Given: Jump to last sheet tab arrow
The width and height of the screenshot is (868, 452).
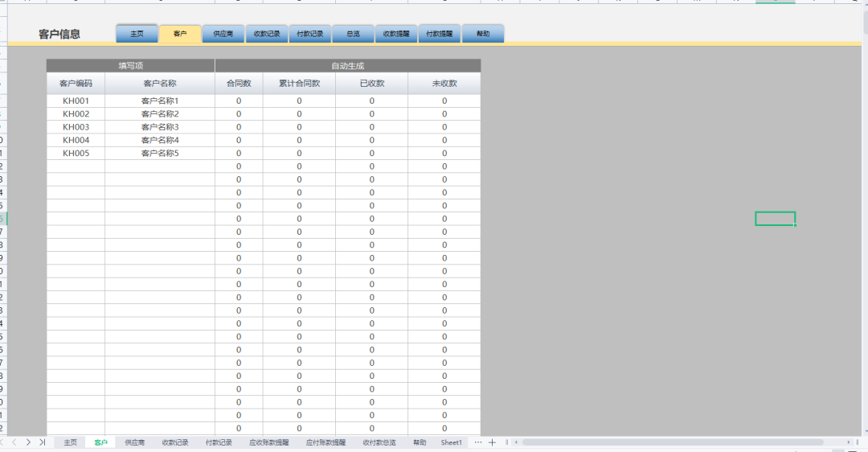Looking at the screenshot, I should 42,442.
